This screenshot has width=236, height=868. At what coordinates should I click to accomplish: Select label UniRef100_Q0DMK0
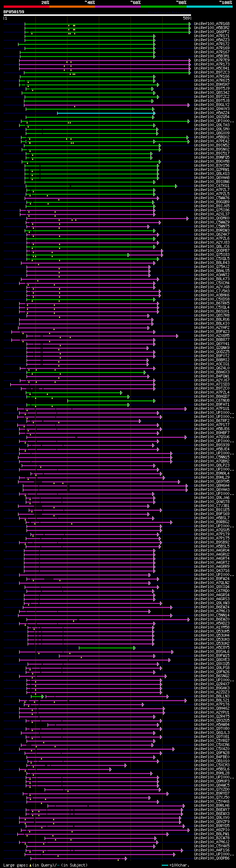pyautogui.click(x=212, y=218)
